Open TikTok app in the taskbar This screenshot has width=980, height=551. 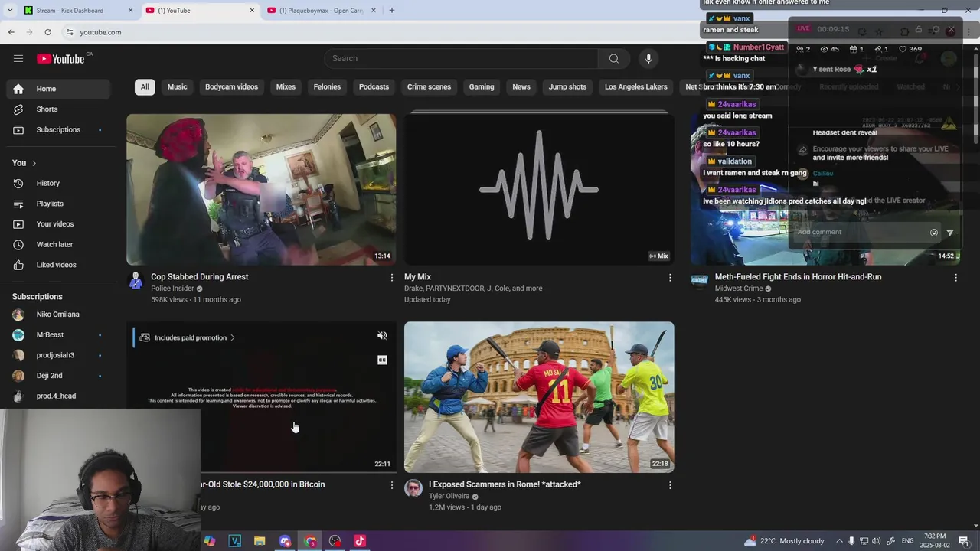[360, 541]
